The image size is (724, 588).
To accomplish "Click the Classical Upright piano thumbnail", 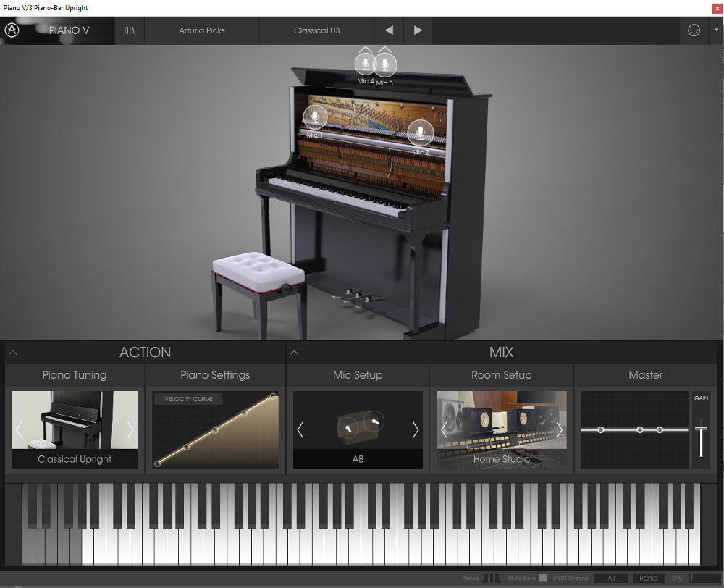I will click(75, 420).
